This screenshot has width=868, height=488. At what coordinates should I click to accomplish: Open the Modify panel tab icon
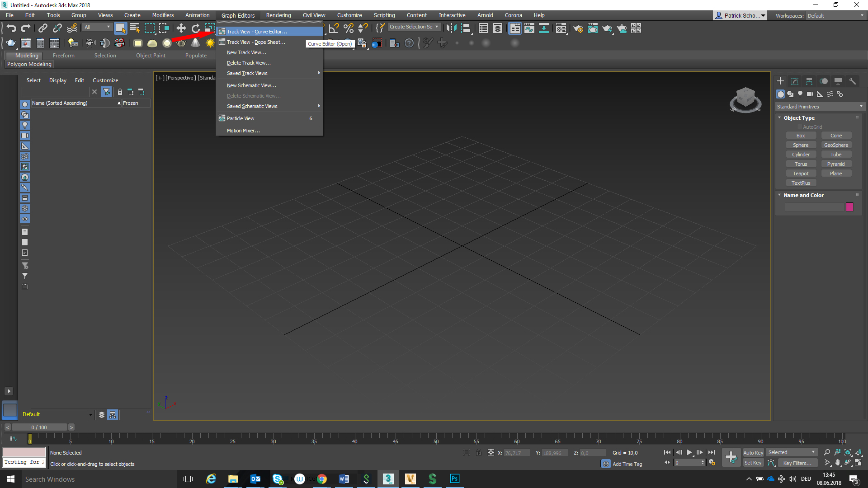[794, 81]
